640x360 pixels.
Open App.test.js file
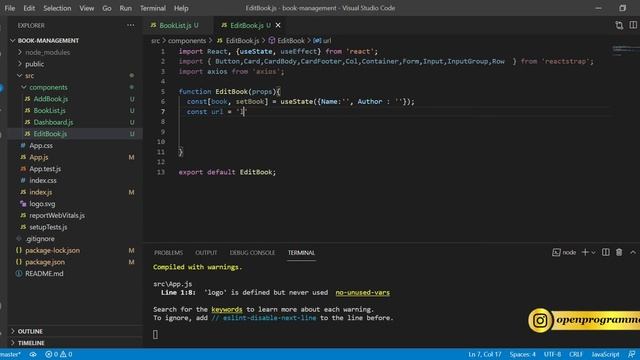pyautogui.click(x=45, y=169)
